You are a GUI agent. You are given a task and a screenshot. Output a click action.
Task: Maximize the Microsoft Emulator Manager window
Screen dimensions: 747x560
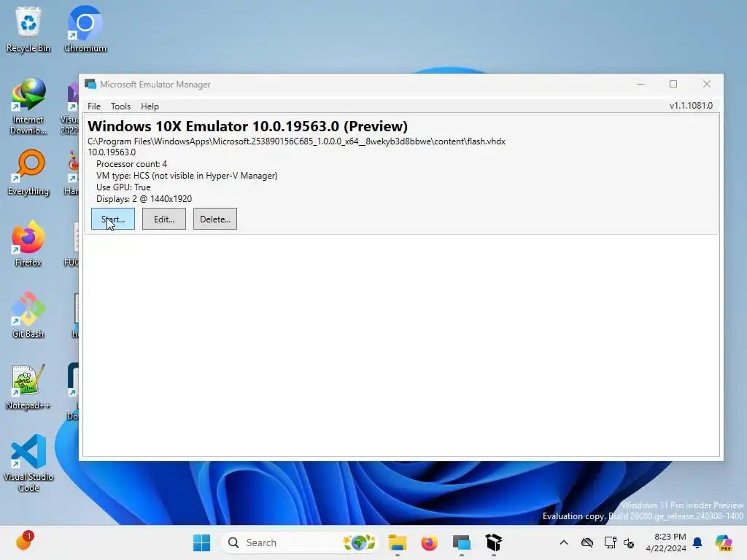(x=673, y=85)
